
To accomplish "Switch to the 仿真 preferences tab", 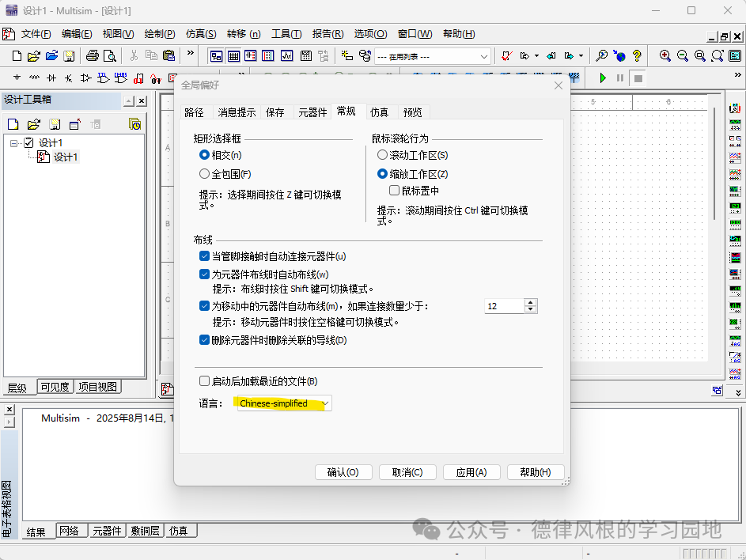I will (x=379, y=113).
